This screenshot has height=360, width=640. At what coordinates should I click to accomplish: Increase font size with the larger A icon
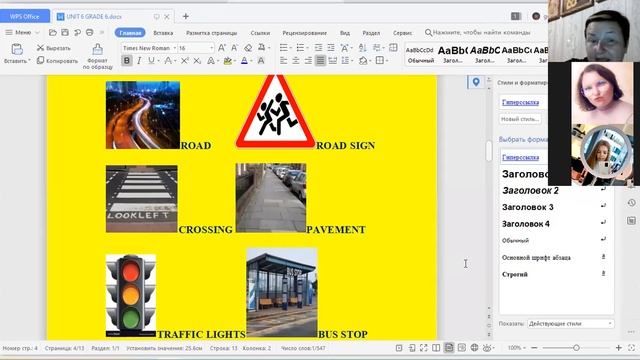point(222,48)
